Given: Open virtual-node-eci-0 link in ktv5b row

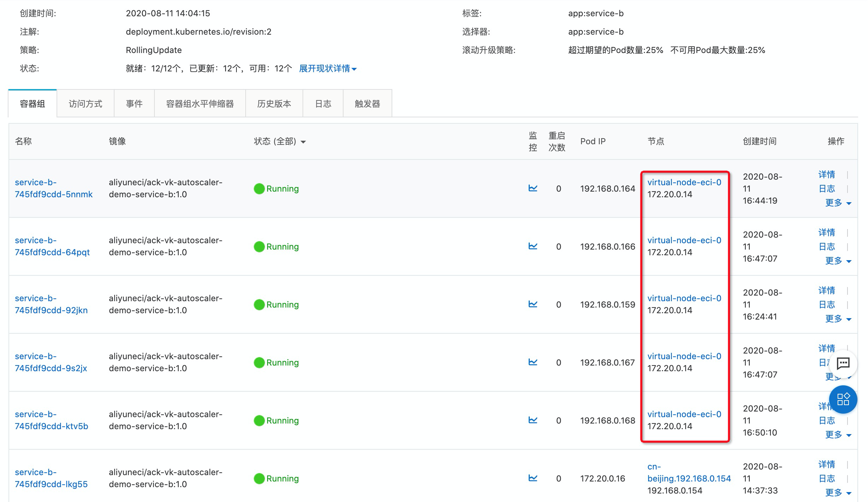Looking at the screenshot, I should coord(684,414).
